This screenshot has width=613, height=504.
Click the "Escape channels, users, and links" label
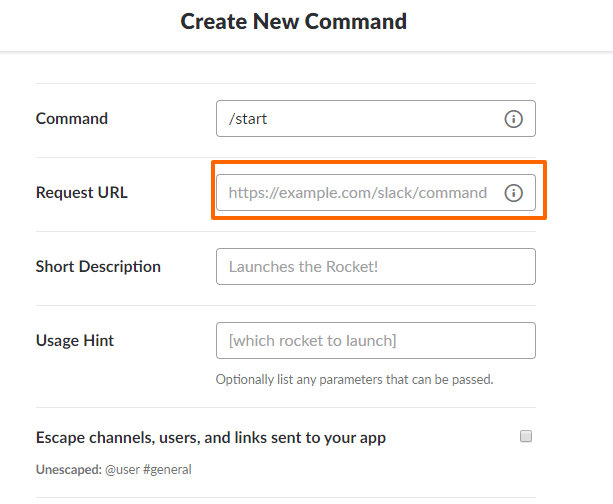(x=150, y=437)
